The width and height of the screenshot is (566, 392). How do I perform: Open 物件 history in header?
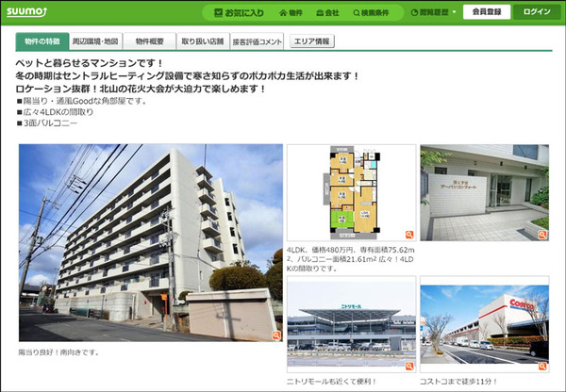pyautogui.click(x=291, y=13)
